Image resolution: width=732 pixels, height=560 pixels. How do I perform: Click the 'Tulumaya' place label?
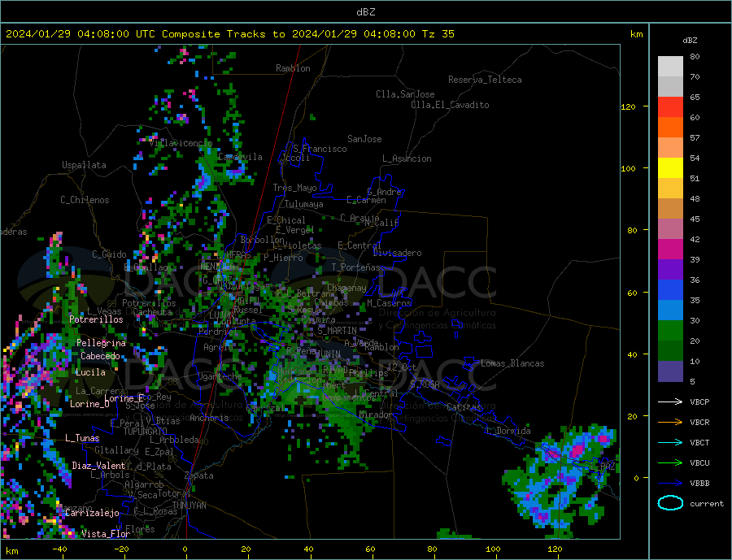[x=304, y=204]
